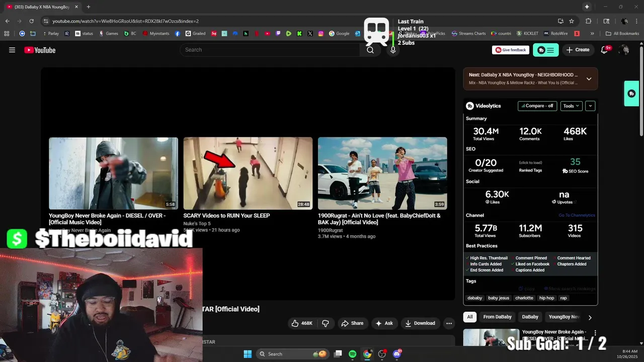Click the Create button
The image size is (644, 362).
coord(578,50)
